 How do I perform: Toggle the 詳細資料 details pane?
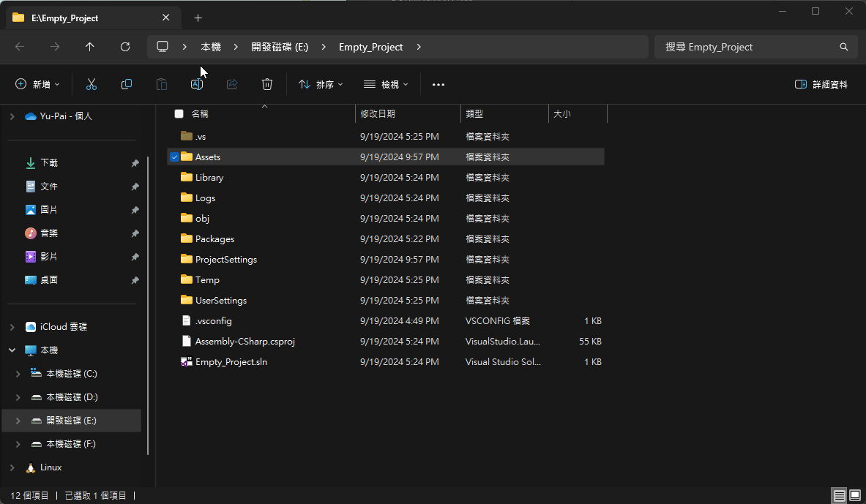pyautogui.click(x=821, y=85)
